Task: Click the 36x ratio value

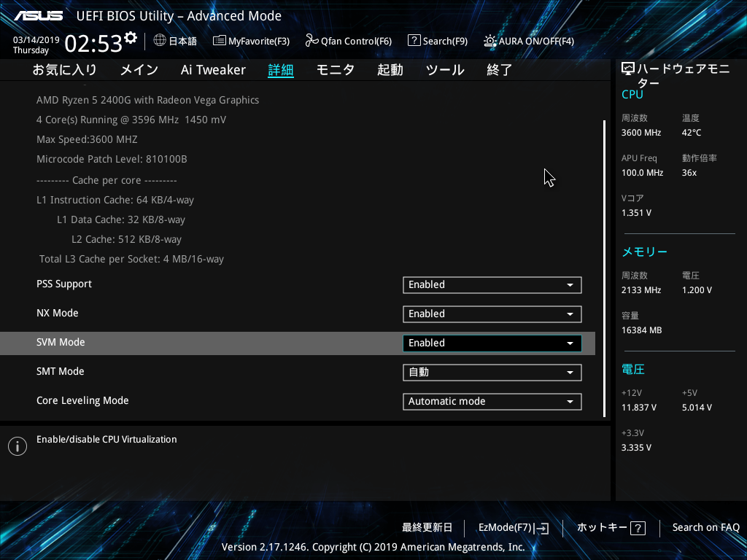Action: point(689,173)
